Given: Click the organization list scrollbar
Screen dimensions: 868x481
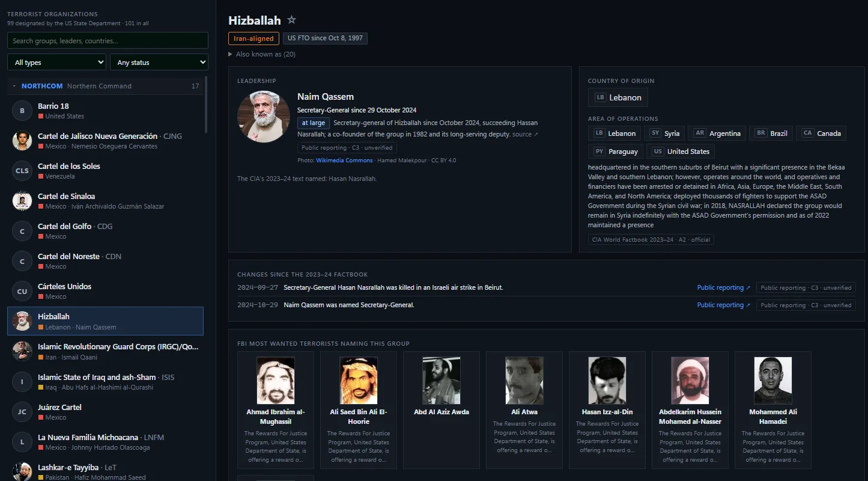Looking at the screenshot, I should click(x=206, y=104).
